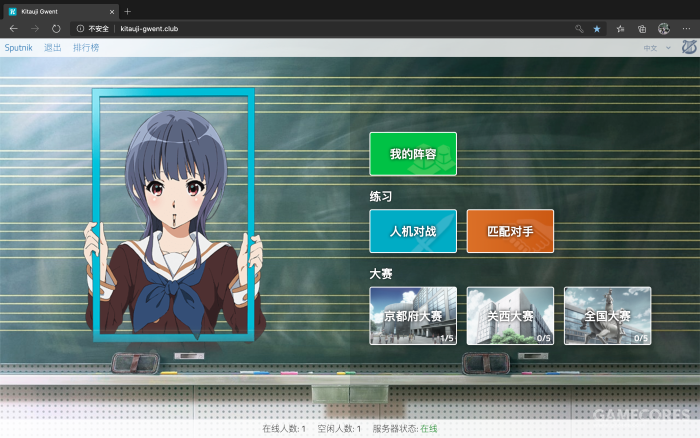700x438 pixels.
Task: Click the 大赛 section heading
Action: point(381,274)
